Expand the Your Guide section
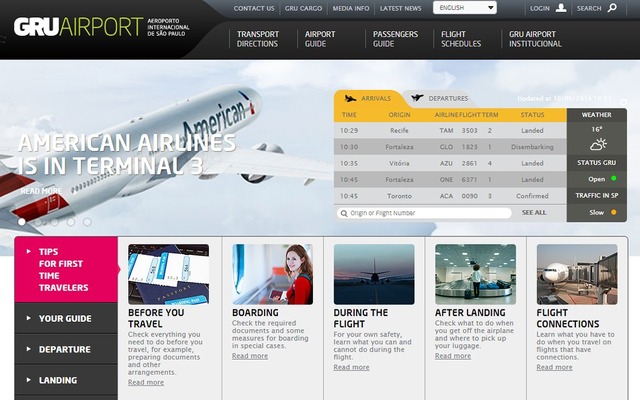The width and height of the screenshot is (640, 400). pyautogui.click(x=66, y=318)
